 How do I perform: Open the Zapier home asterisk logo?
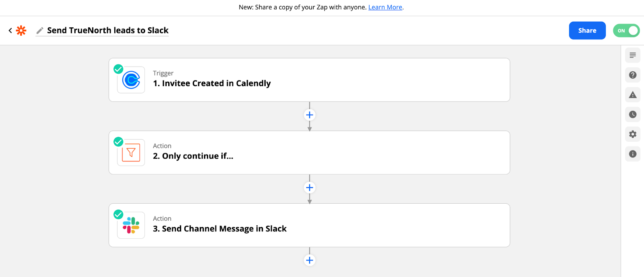pos(21,31)
